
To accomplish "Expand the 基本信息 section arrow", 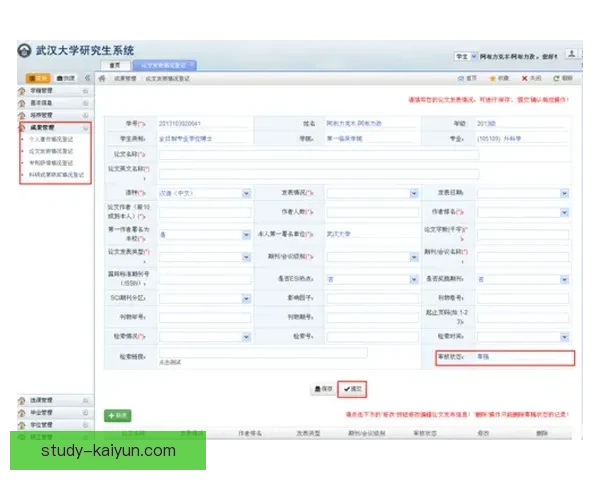I will (x=85, y=103).
